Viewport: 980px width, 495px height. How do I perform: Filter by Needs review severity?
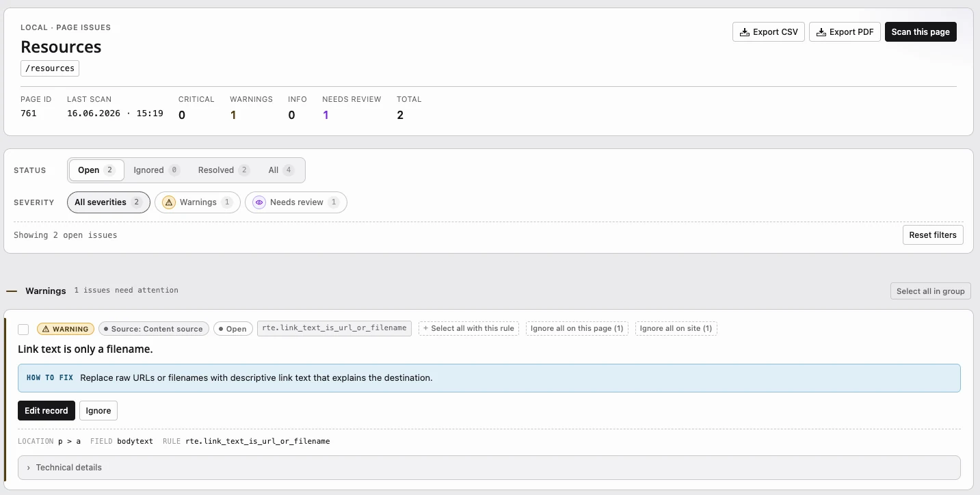coord(296,202)
